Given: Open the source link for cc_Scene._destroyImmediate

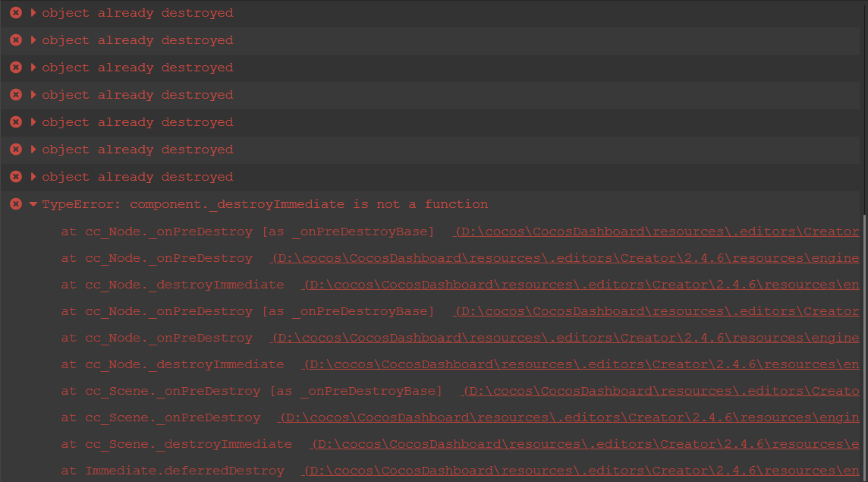Looking at the screenshot, I should coord(584,444).
